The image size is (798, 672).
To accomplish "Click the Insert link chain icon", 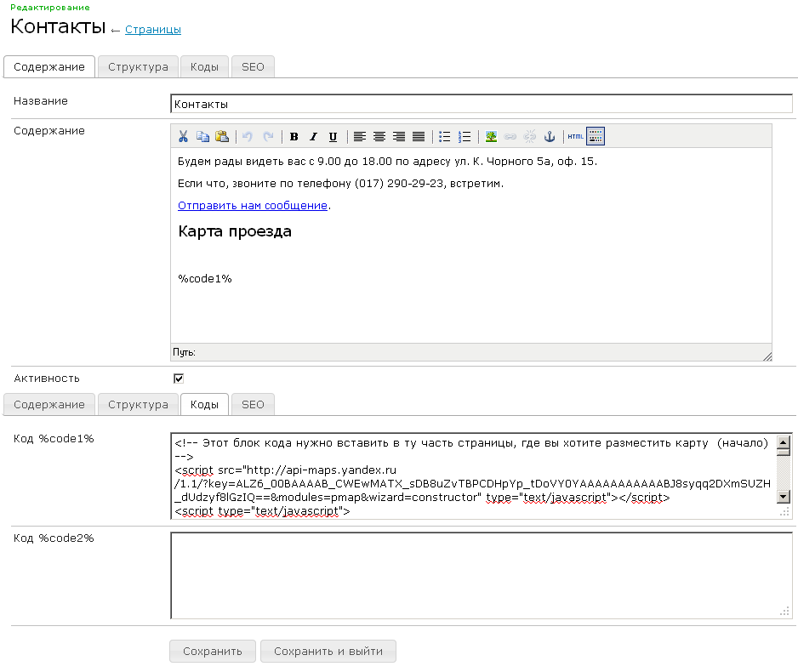I will coord(510,136).
